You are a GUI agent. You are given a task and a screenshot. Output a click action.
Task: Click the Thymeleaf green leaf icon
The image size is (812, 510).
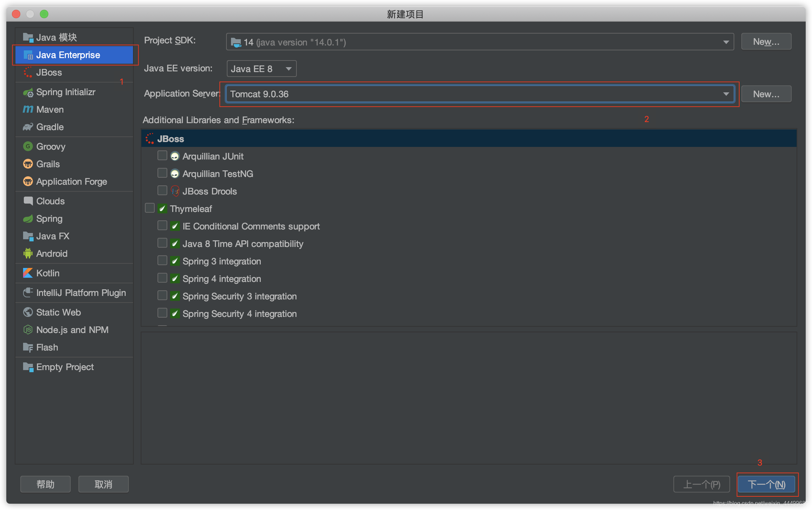point(162,209)
